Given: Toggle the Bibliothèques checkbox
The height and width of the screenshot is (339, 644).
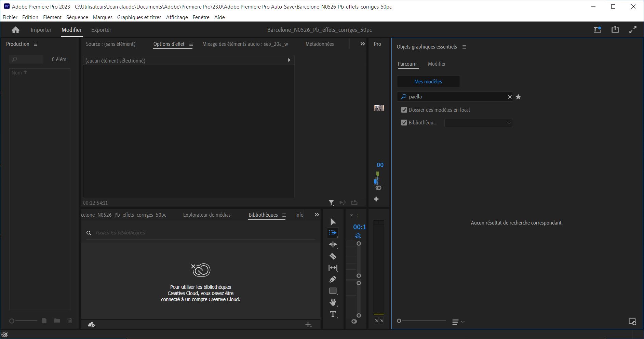Looking at the screenshot, I should (404, 123).
